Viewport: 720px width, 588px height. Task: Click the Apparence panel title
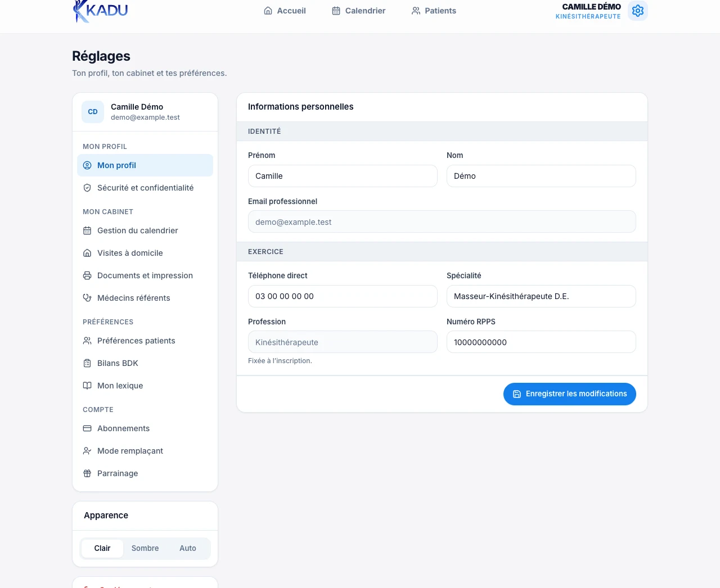pyautogui.click(x=106, y=515)
